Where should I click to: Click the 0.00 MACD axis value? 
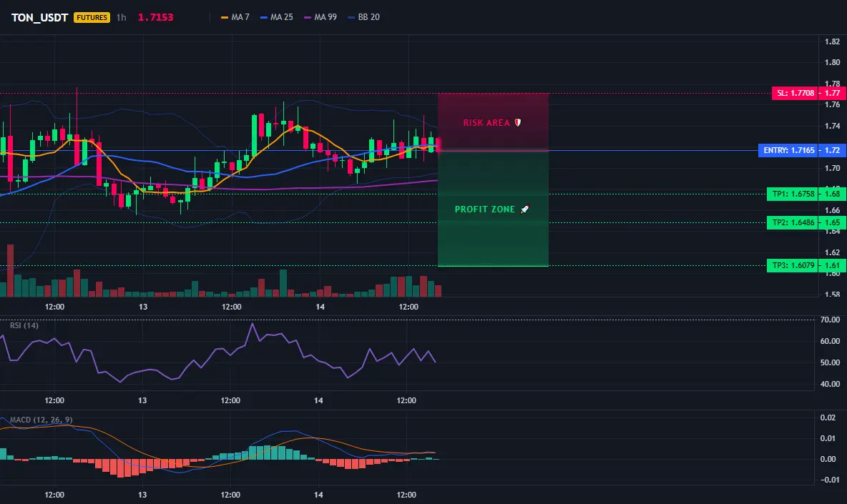[828, 459]
